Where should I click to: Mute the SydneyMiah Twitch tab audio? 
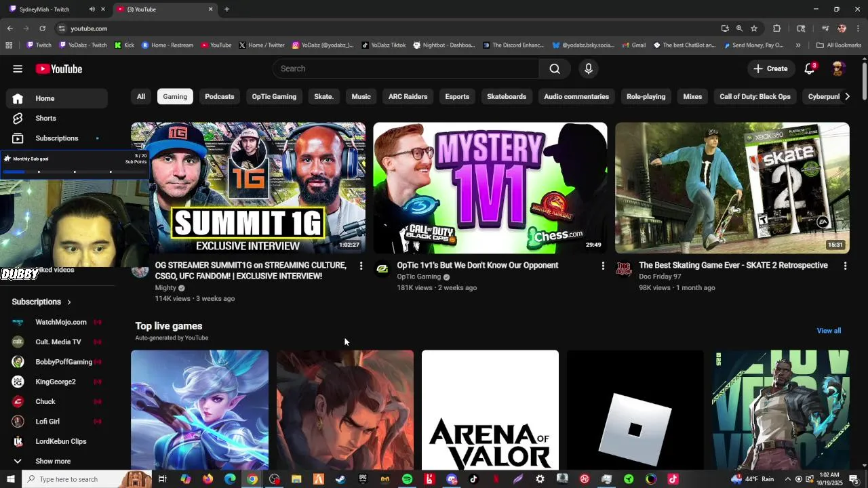pos(92,9)
